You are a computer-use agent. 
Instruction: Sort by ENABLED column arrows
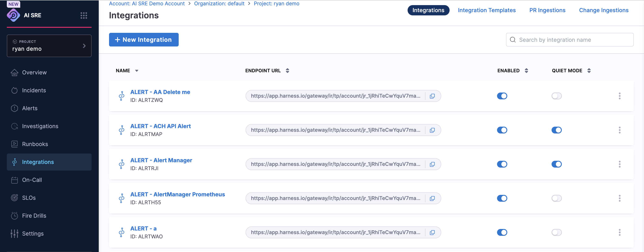[x=526, y=71]
